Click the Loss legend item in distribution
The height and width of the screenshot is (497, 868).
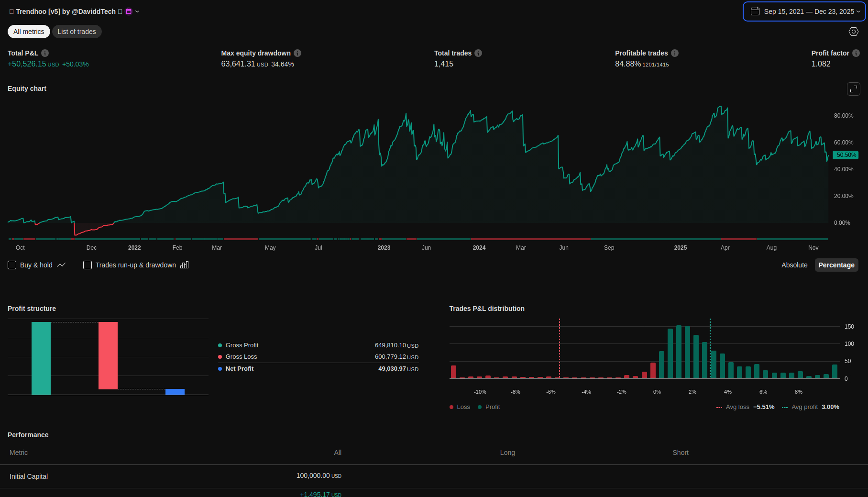click(x=460, y=407)
